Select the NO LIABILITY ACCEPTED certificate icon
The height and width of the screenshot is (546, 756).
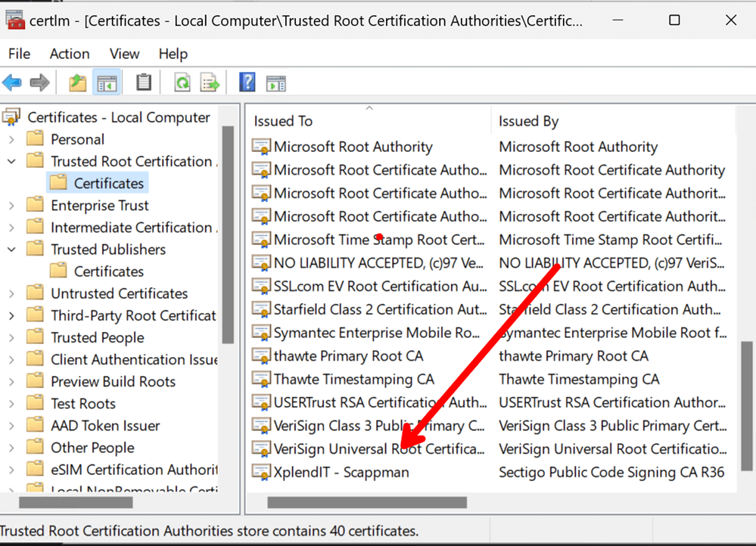click(261, 262)
